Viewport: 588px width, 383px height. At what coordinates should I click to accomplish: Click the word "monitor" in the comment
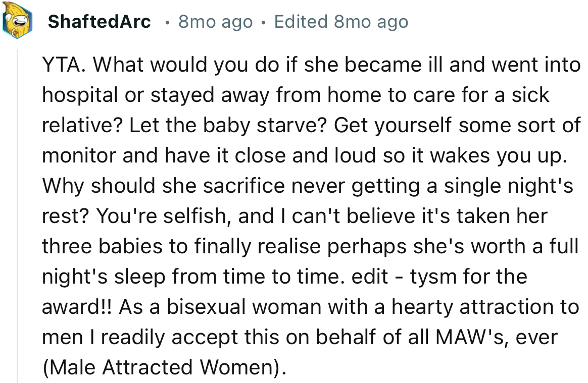[78, 155]
